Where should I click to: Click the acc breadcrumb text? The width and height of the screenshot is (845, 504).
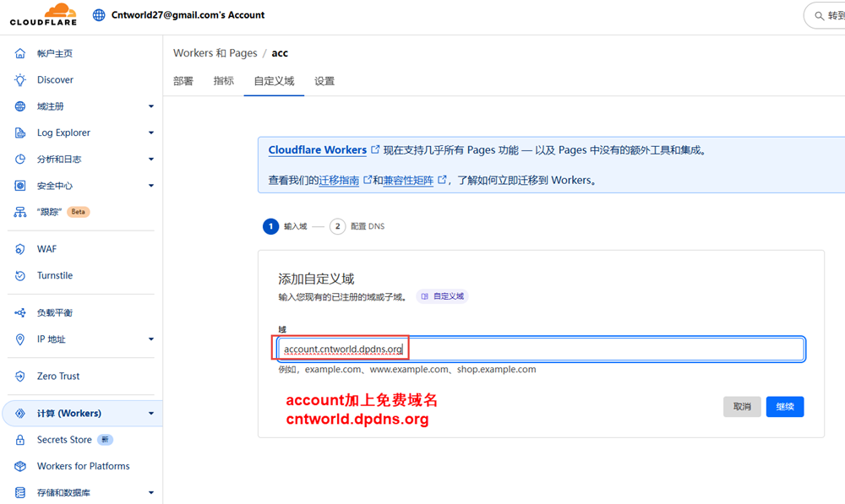[x=280, y=53]
